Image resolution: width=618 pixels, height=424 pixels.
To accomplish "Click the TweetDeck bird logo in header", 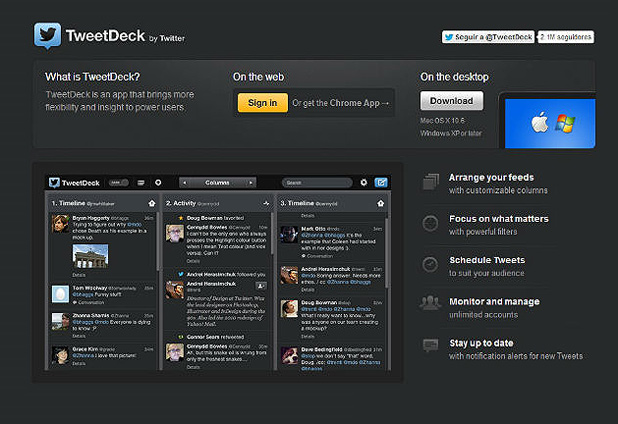I will tap(47, 36).
